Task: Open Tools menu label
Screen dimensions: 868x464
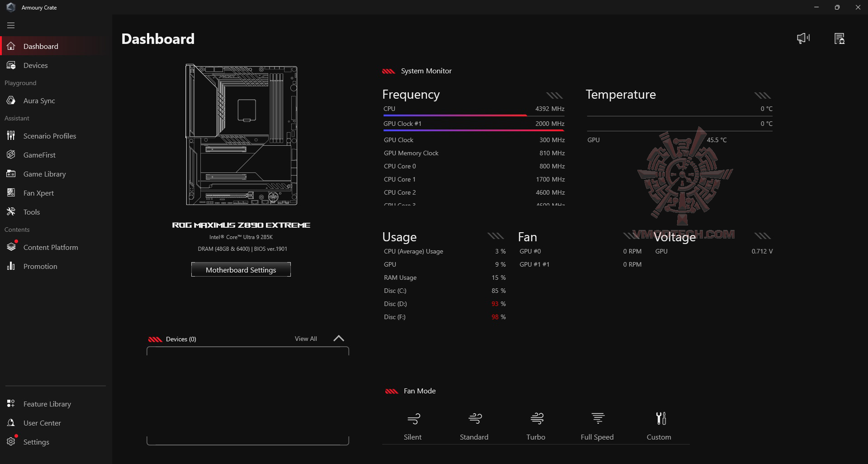Action: (x=32, y=212)
